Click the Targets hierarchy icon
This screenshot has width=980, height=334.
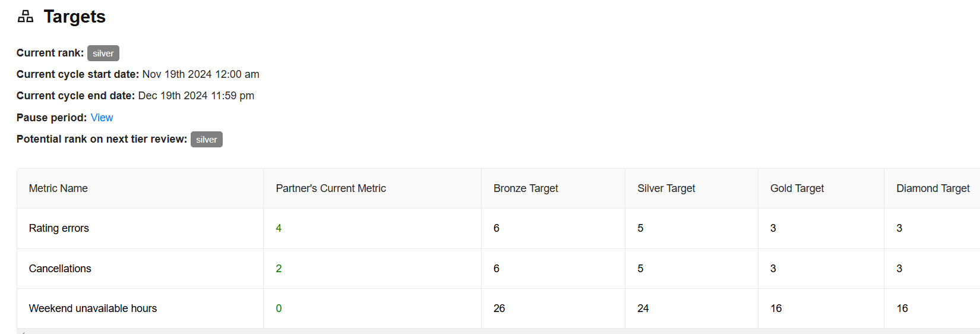point(26,17)
